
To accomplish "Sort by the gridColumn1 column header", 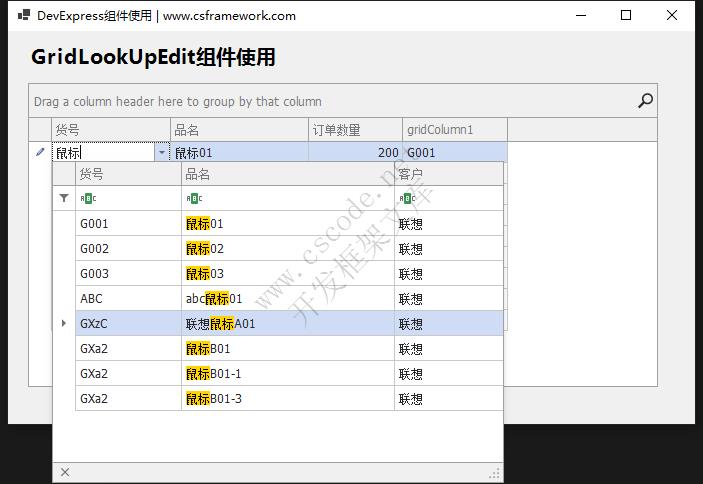I will (x=455, y=130).
